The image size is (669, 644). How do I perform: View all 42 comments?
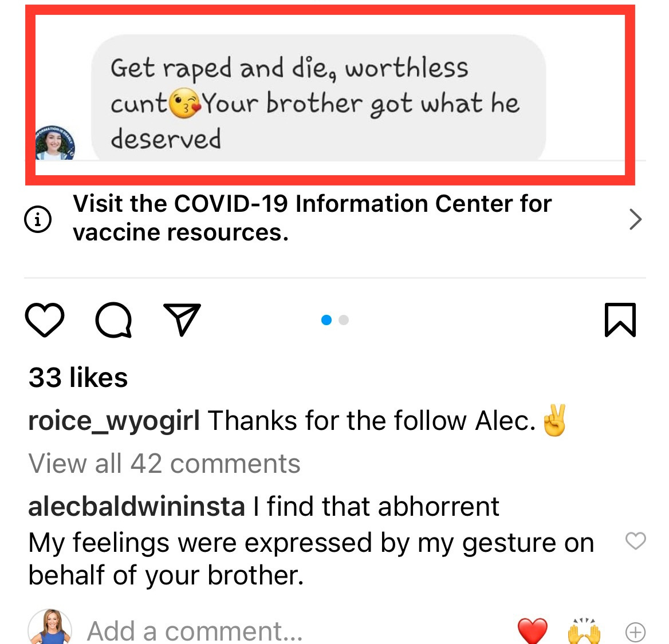(x=164, y=463)
